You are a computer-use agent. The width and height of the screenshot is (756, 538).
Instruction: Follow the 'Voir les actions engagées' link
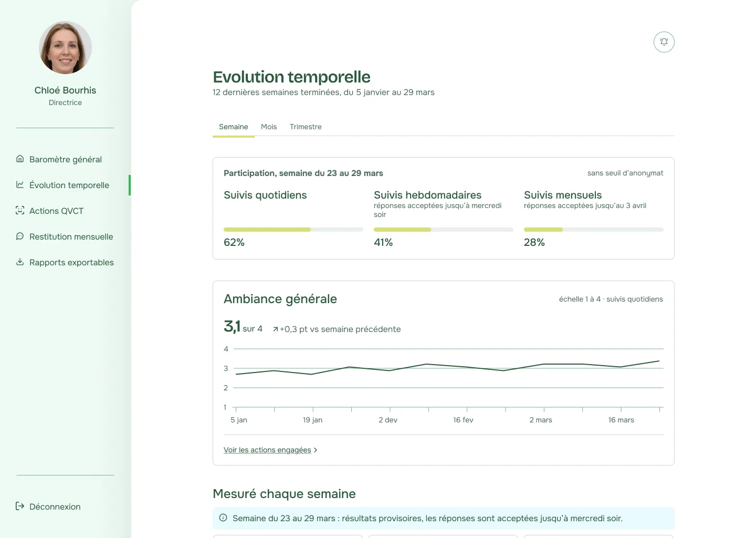(x=267, y=450)
